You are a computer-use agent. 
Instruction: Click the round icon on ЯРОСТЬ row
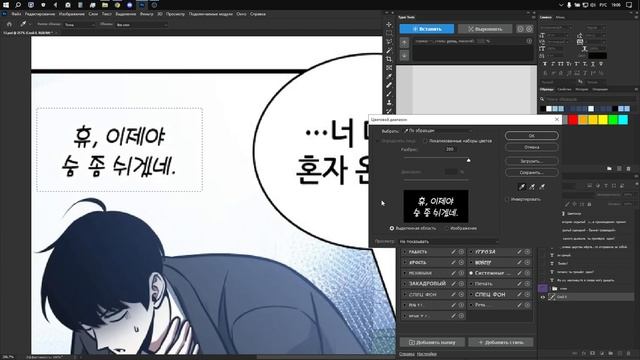[x=461, y=262]
